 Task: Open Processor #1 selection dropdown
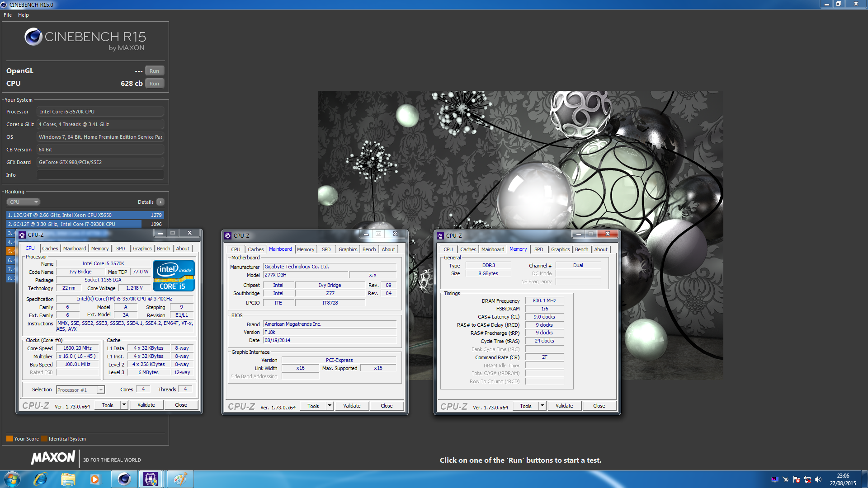coord(80,389)
